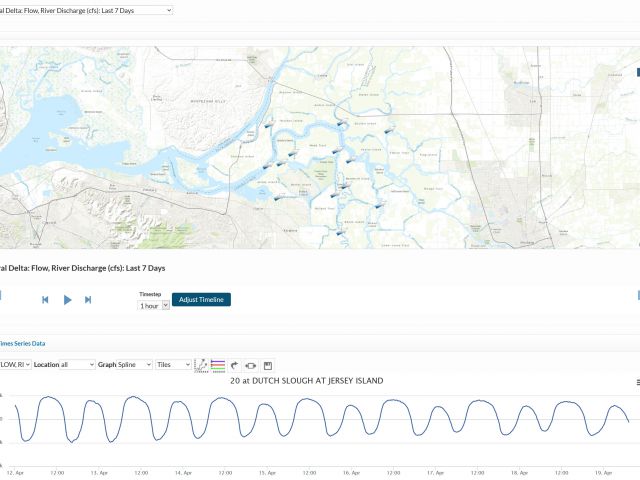Image resolution: width=640 pixels, height=480 pixels.
Task: Open the Timestep 1 hour dropdown
Action: [153, 306]
